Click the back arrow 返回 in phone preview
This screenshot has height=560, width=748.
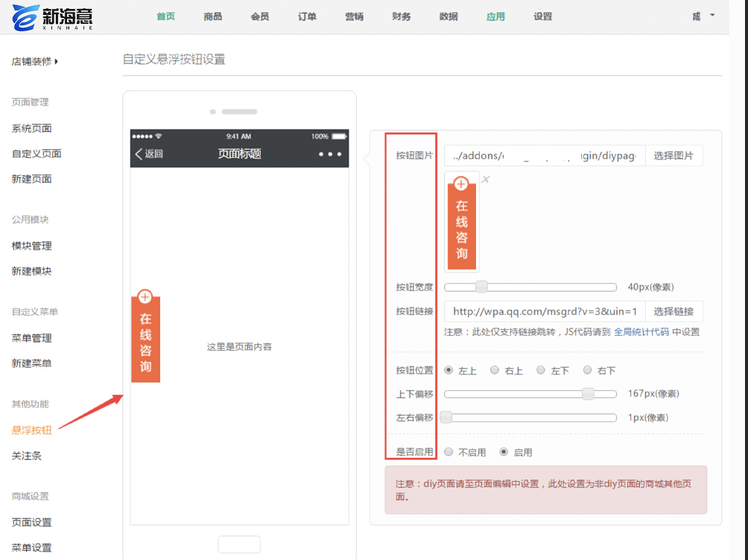click(149, 153)
